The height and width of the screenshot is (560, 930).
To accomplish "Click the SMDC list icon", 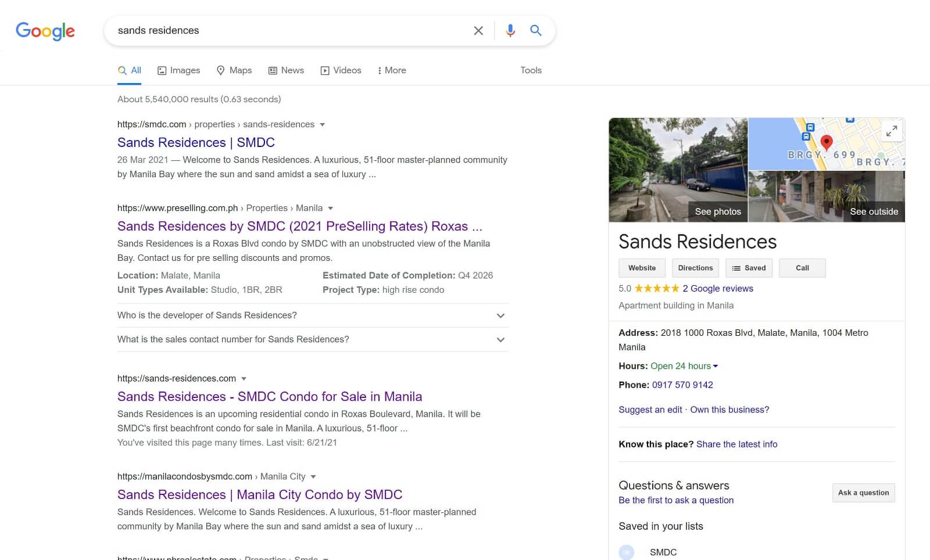I will (627, 552).
